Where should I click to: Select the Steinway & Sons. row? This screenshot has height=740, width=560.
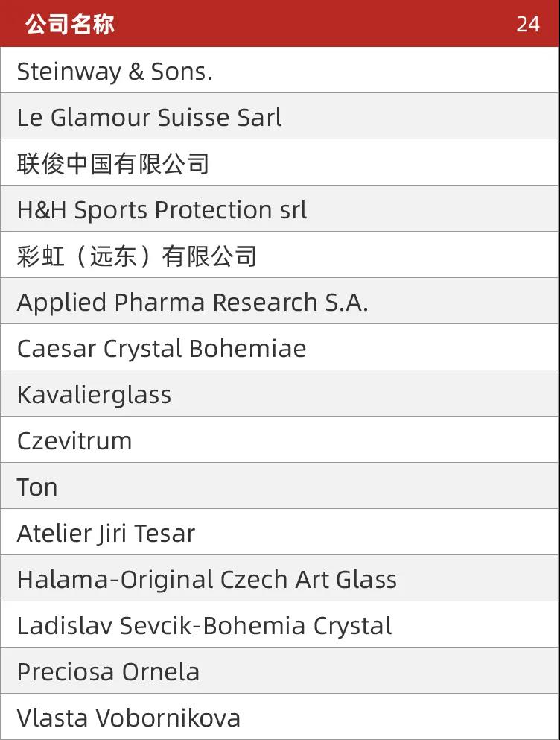(280, 70)
